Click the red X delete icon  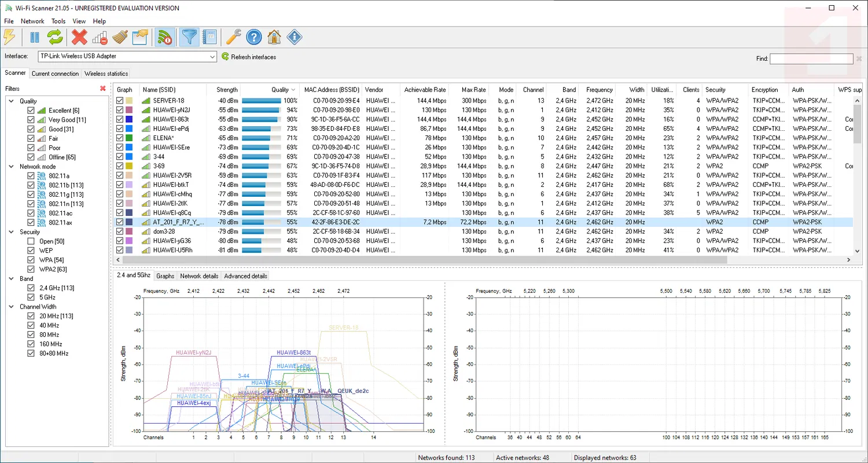click(x=79, y=38)
